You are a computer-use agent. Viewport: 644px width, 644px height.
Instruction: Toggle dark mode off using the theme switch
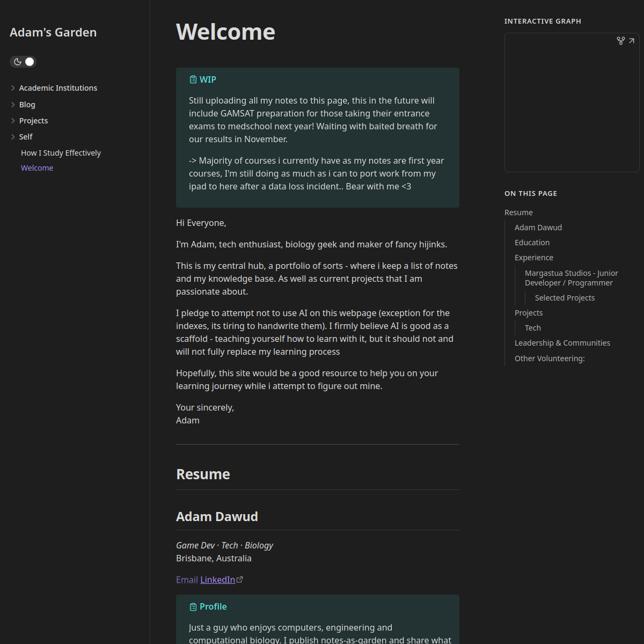click(x=30, y=62)
